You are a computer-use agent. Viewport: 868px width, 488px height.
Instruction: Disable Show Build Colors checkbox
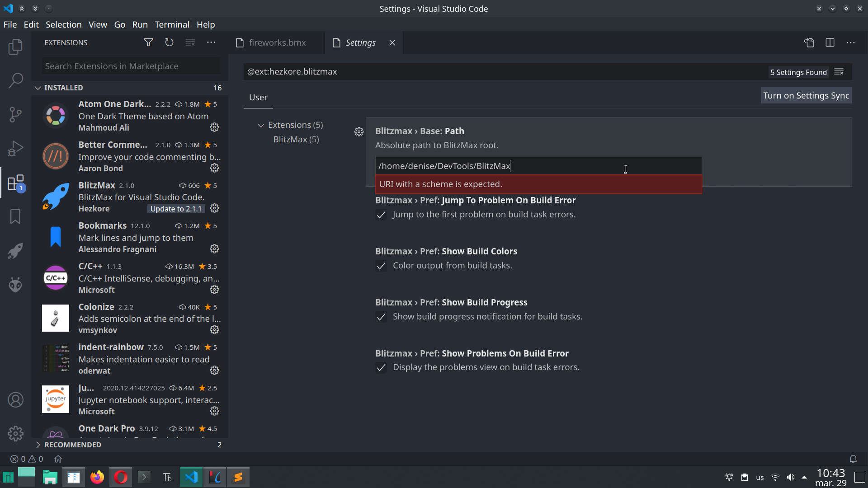[x=381, y=266]
